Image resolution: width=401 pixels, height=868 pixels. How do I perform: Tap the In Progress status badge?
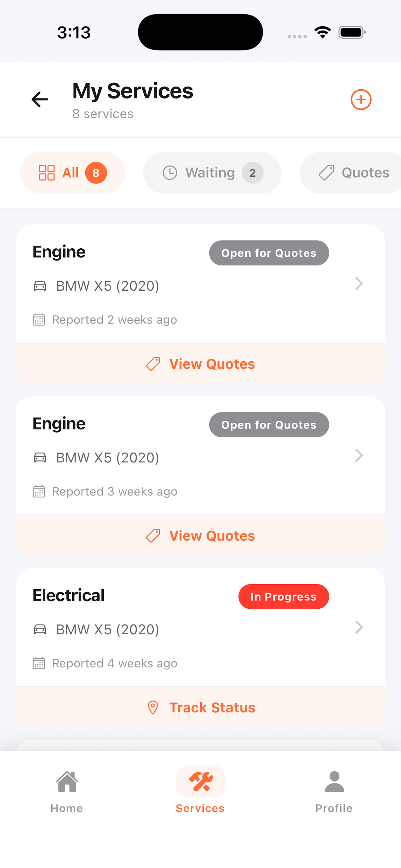[x=284, y=596]
